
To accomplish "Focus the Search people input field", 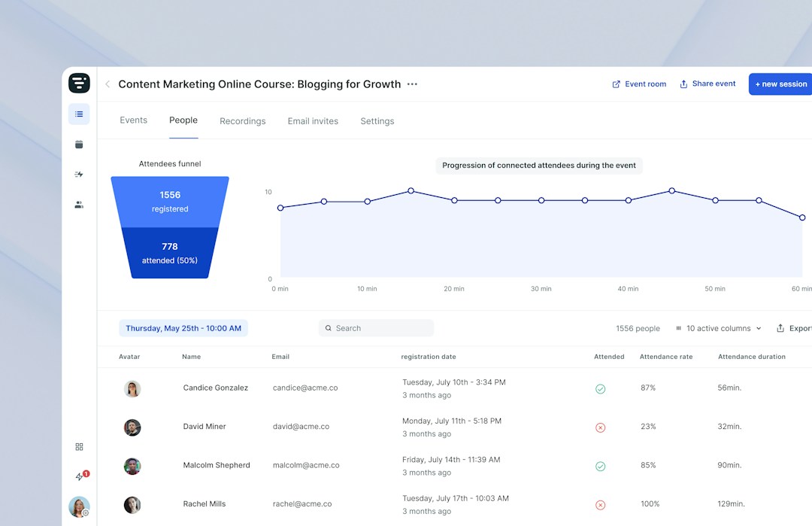I will click(377, 328).
